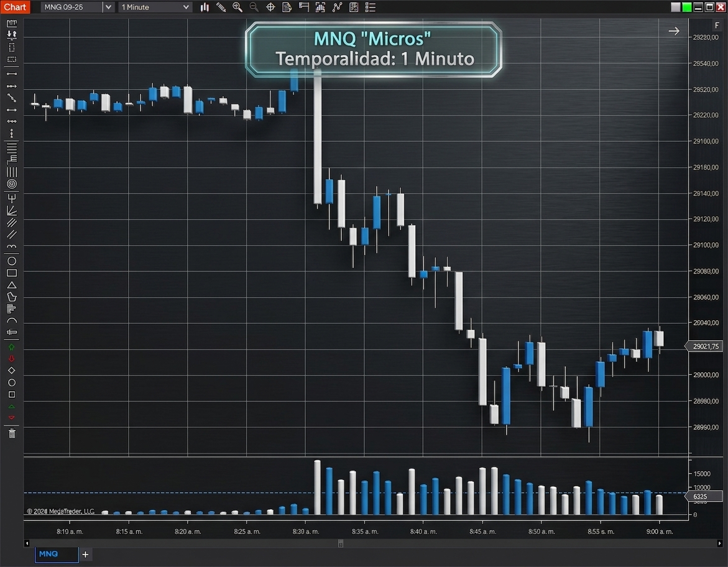The width and height of the screenshot is (728, 567).
Task: Select the Fibonacci retracement horizontal lines tool
Action: tap(12, 148)
